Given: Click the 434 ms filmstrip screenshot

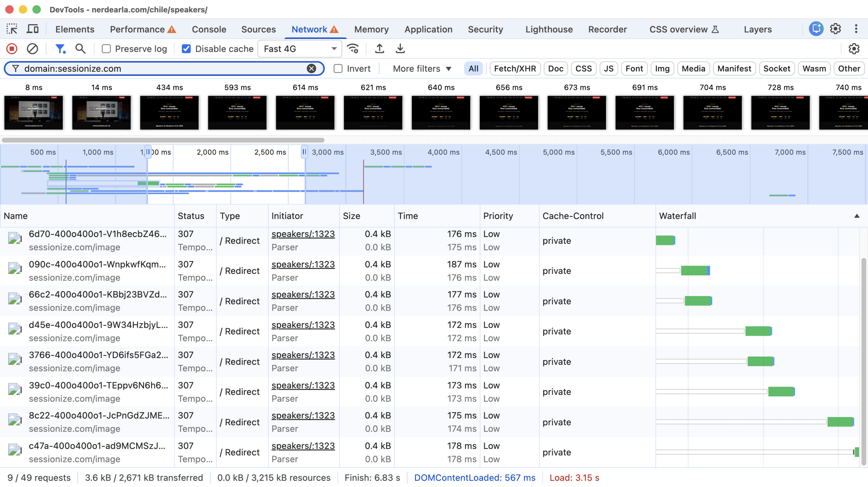Looking at the screenshot, I should coord(169,113).
